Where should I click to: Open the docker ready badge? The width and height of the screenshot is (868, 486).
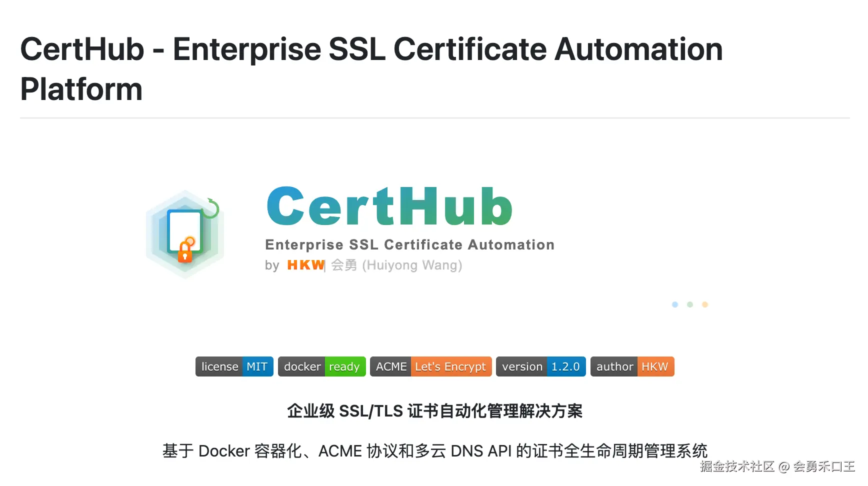tap(321, 366)
